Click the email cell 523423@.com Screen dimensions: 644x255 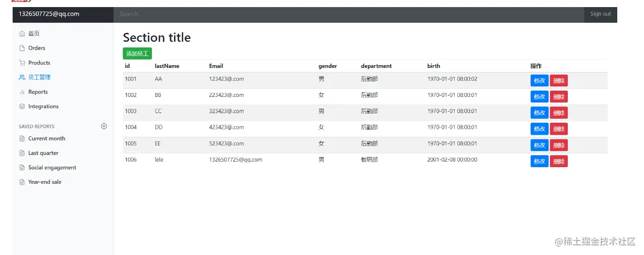(227, 144)
